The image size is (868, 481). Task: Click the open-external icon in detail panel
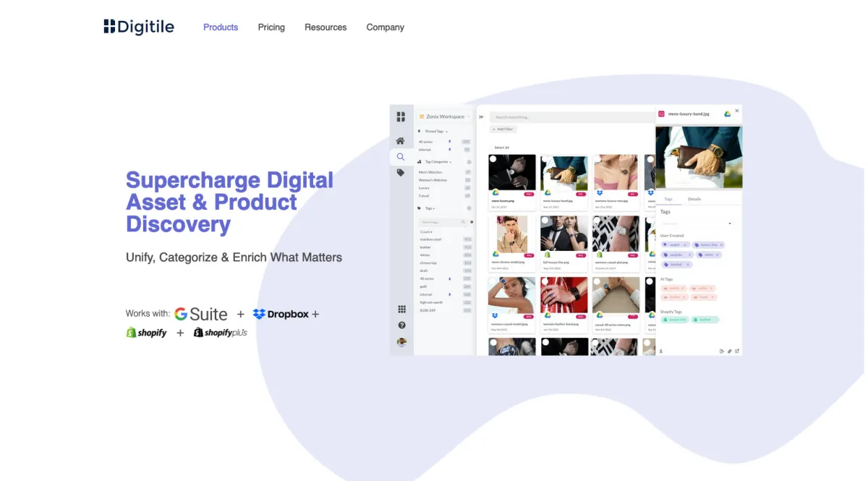[x=736, y=351]
